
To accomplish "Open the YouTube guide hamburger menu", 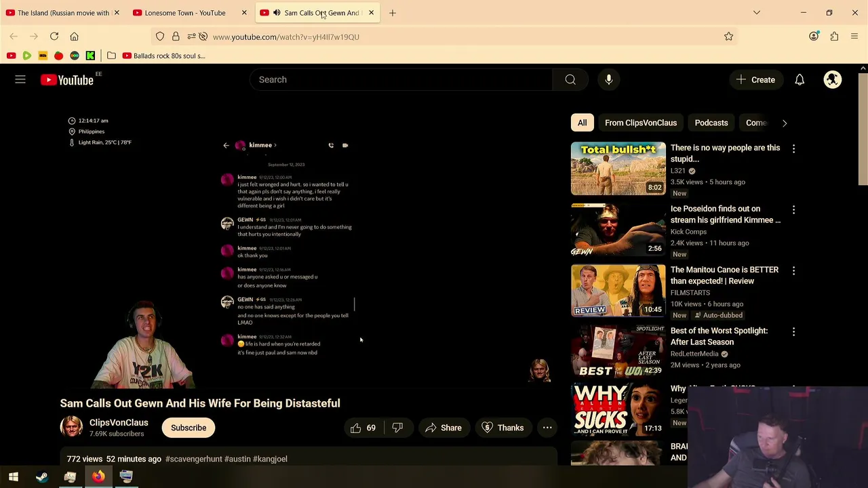I will coord(20,80).
